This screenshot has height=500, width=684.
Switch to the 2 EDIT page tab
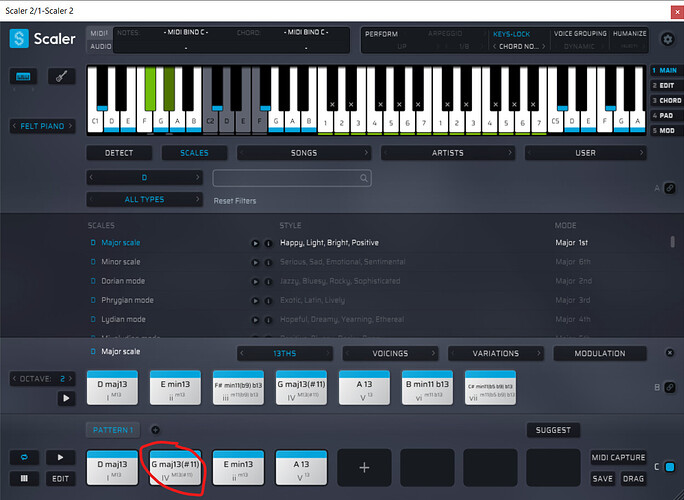[667, 86]
